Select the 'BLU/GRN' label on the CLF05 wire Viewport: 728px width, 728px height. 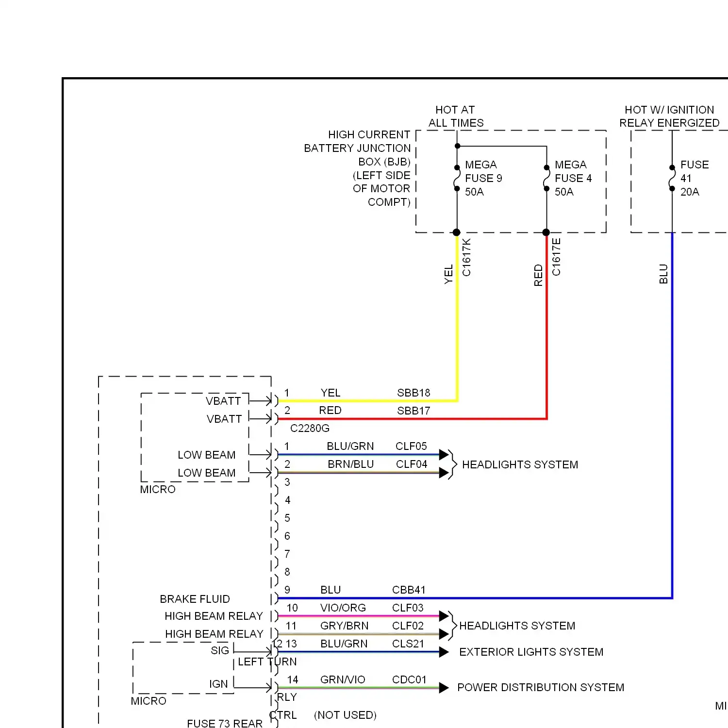click(350, 446)
